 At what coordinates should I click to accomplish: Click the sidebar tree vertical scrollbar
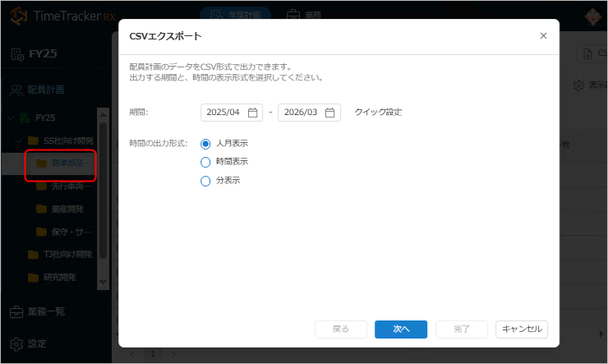coord(103,205)
